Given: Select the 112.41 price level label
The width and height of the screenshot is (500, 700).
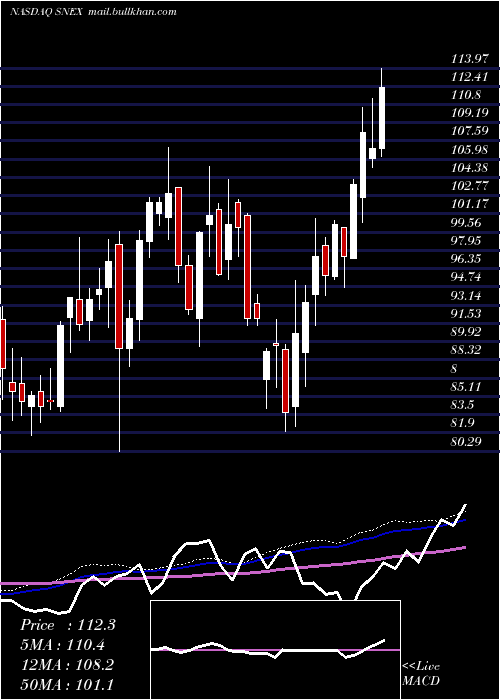Looking at the screenshot, I should [x=468, y=76].
